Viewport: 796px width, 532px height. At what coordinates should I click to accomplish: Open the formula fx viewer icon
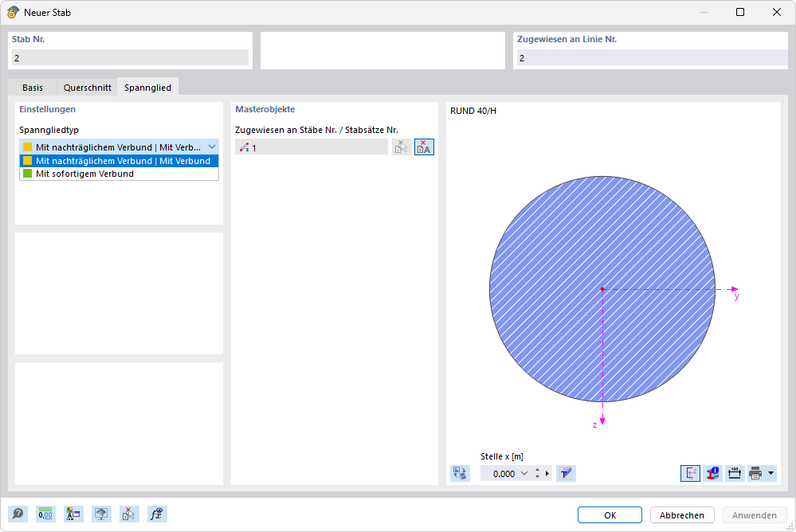pyautogui.click(x=157, y=514)
